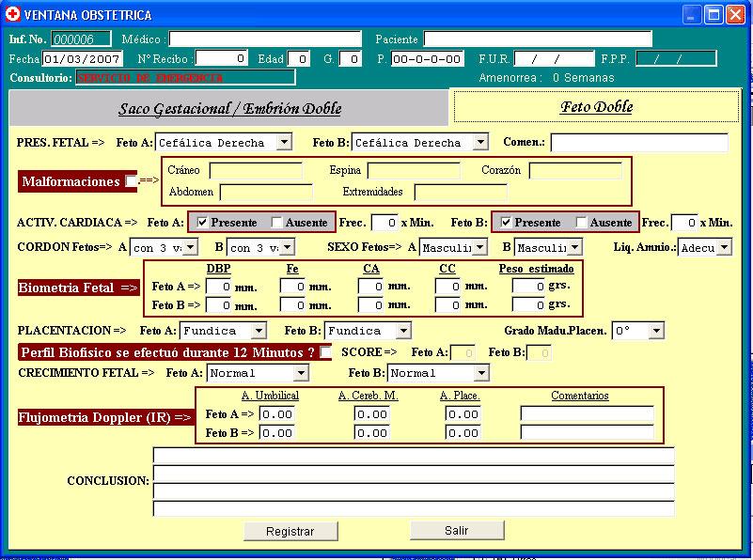
Task: Click the Abdomen malformation field
Action: 266,192
